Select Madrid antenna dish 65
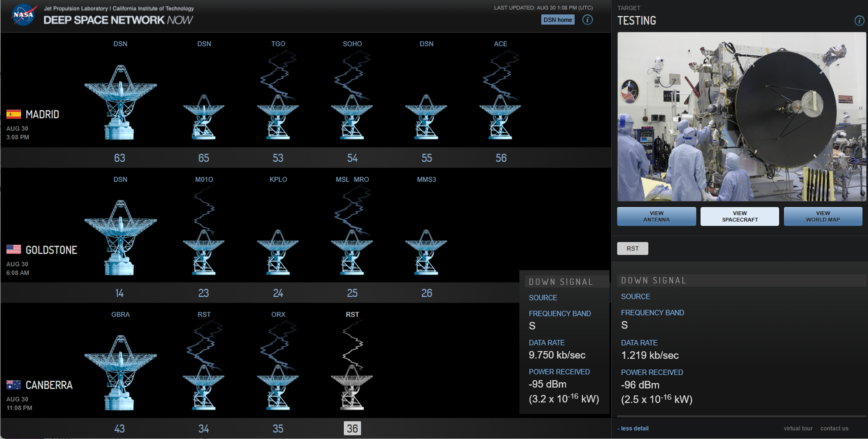Image resolution: width=868 pixels, height=439 pixels. (x=204, y=117)
